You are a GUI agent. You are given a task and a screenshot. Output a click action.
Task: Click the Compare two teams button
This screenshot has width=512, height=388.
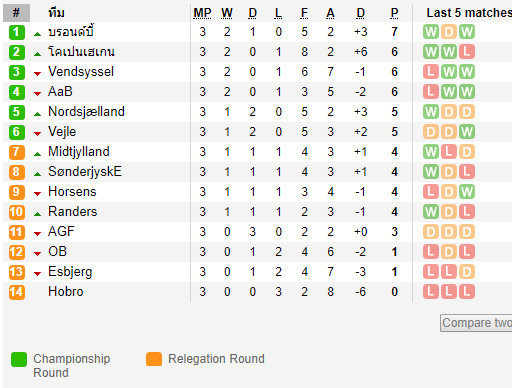pos(476,323)
